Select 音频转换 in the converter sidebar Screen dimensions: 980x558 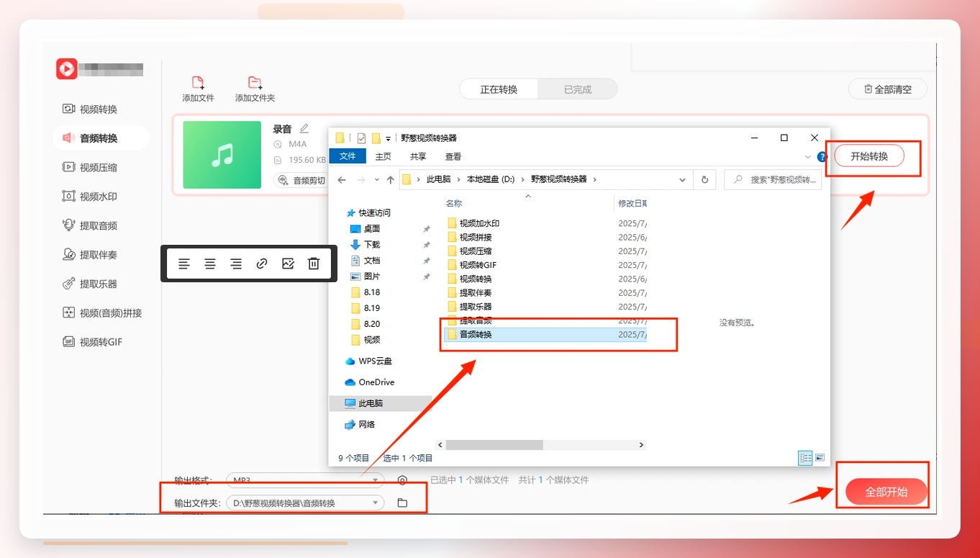101,138
